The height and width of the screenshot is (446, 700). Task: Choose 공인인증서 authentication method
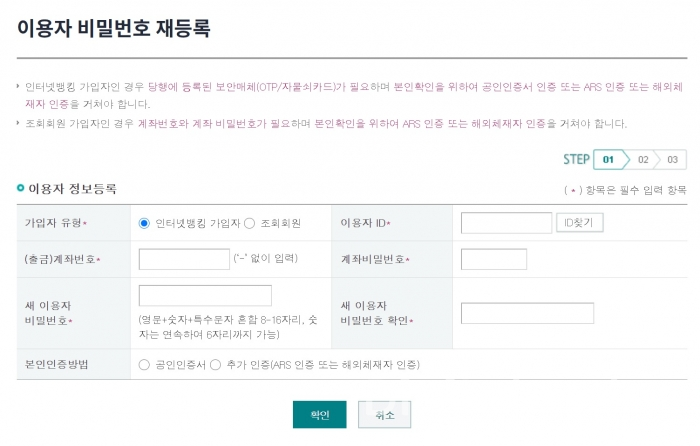[x=145, y=365]
